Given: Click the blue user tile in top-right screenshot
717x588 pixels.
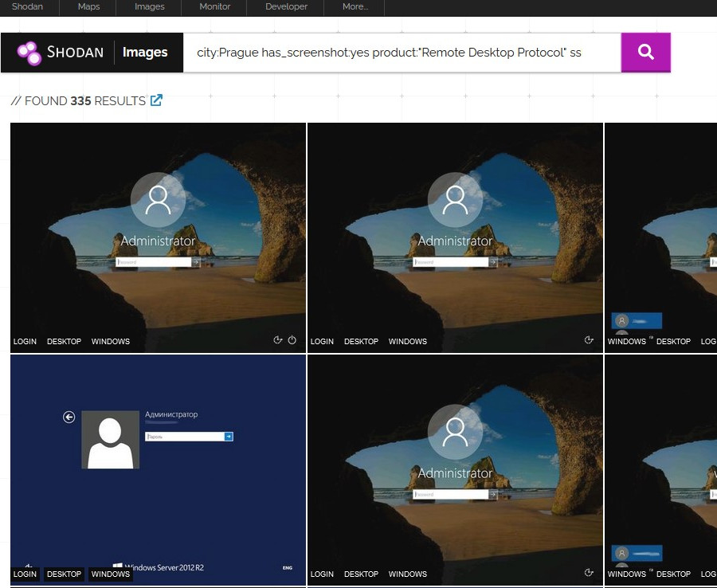Looking at the screenshot, I should tap(637, 320).
